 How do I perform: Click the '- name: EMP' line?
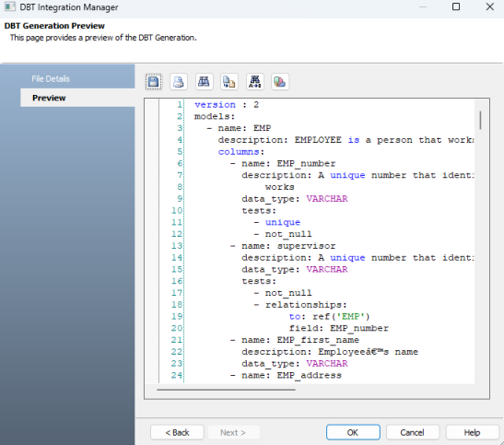(239, 128)
